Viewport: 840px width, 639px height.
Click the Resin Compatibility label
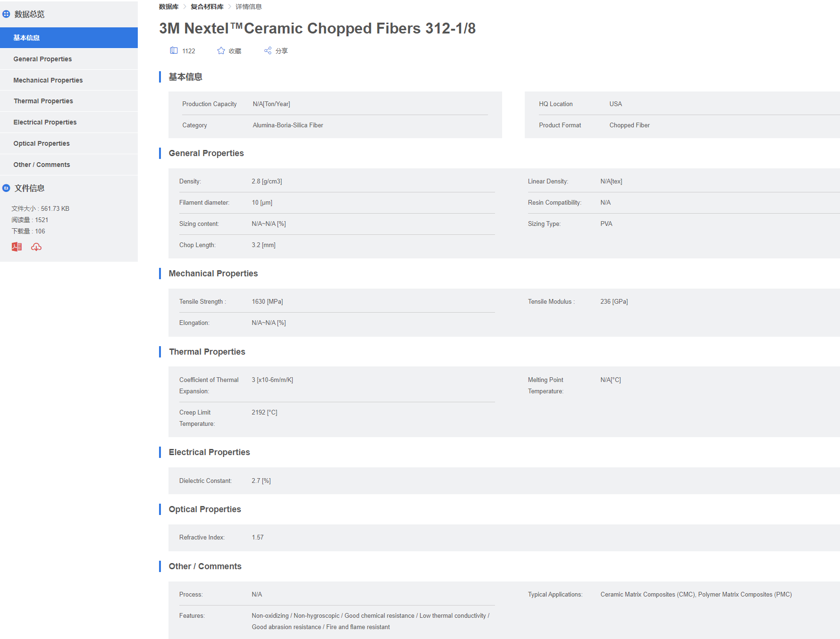[x=554, y=203]
